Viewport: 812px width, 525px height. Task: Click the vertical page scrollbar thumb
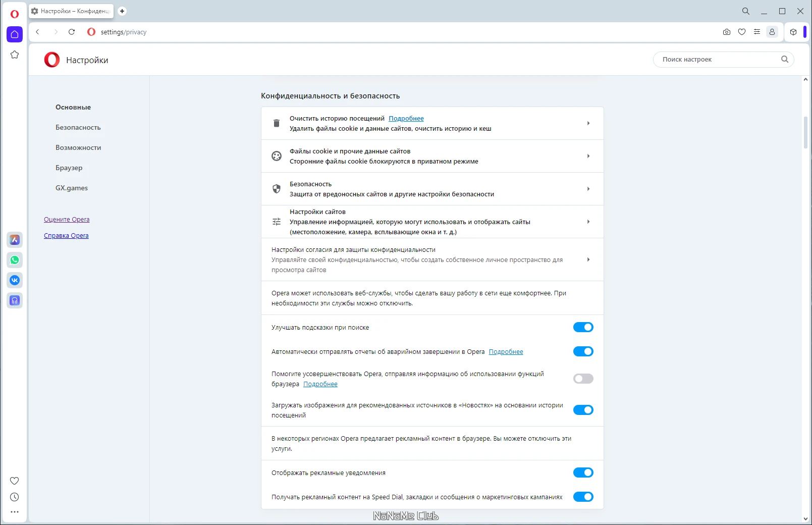click(805, 133)
